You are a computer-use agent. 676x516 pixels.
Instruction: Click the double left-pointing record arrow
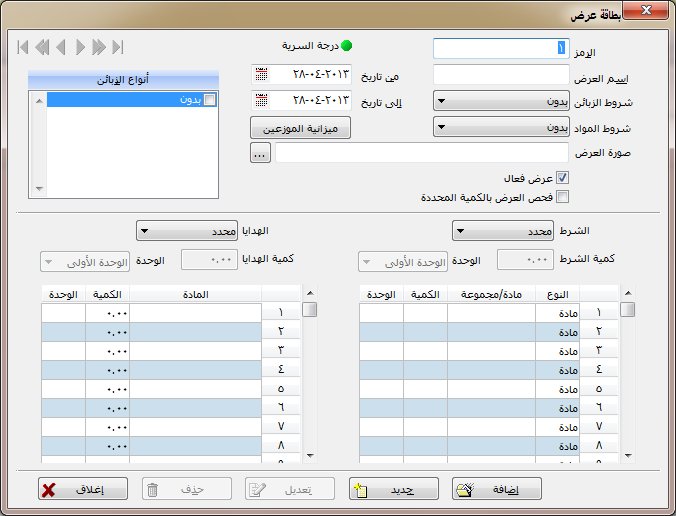point(41,47)
